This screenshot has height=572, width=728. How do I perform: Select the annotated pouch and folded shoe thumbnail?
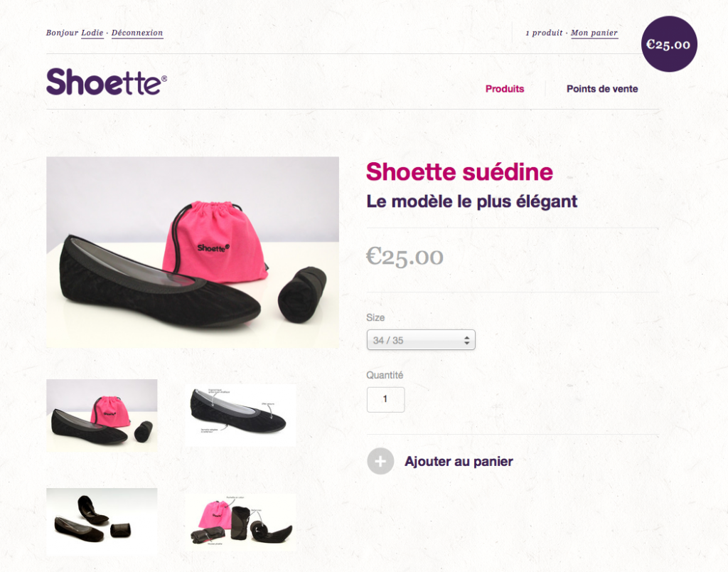[240, 521]
